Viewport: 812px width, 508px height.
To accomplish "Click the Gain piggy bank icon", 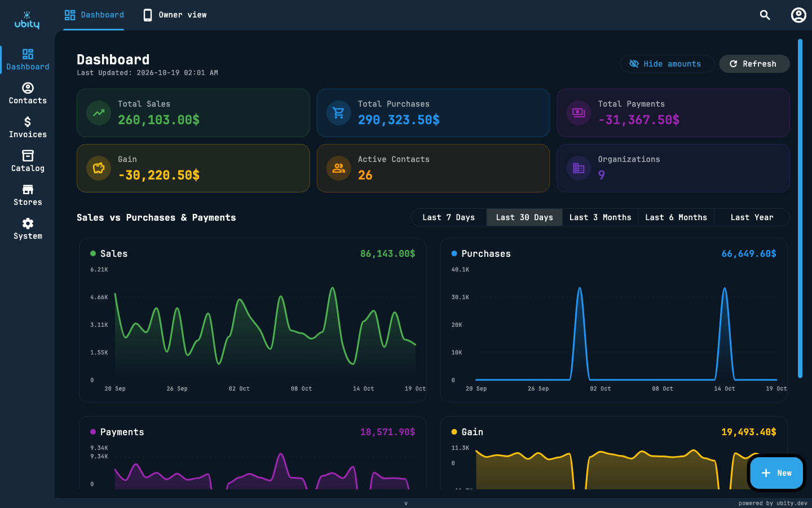I will 99,168.
